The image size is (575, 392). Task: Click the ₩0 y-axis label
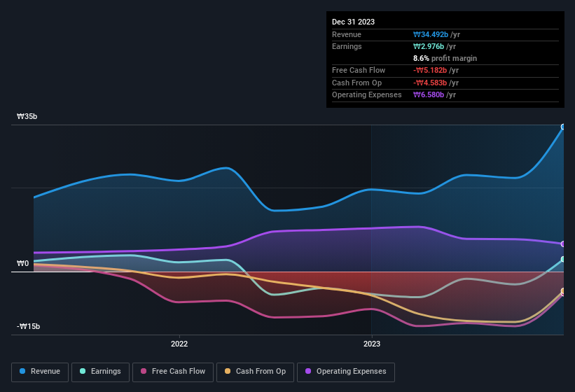coord(22,263)
